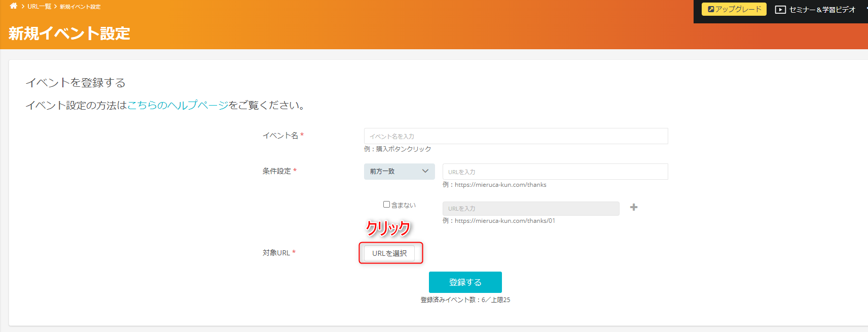Click the 対象URL label
The height and width of the screenshot is (332, 868).
coord(276,253)
